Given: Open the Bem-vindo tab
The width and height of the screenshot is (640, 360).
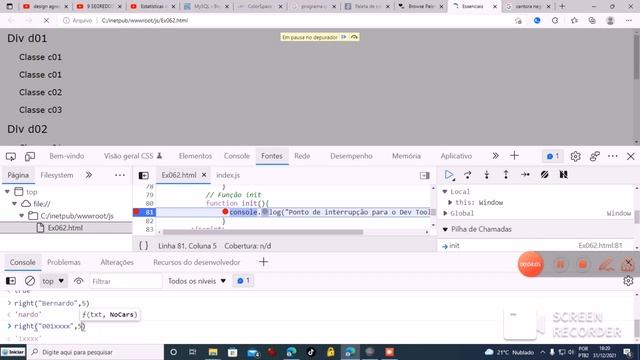Looking at the screenshot, I should coord(67,156).
